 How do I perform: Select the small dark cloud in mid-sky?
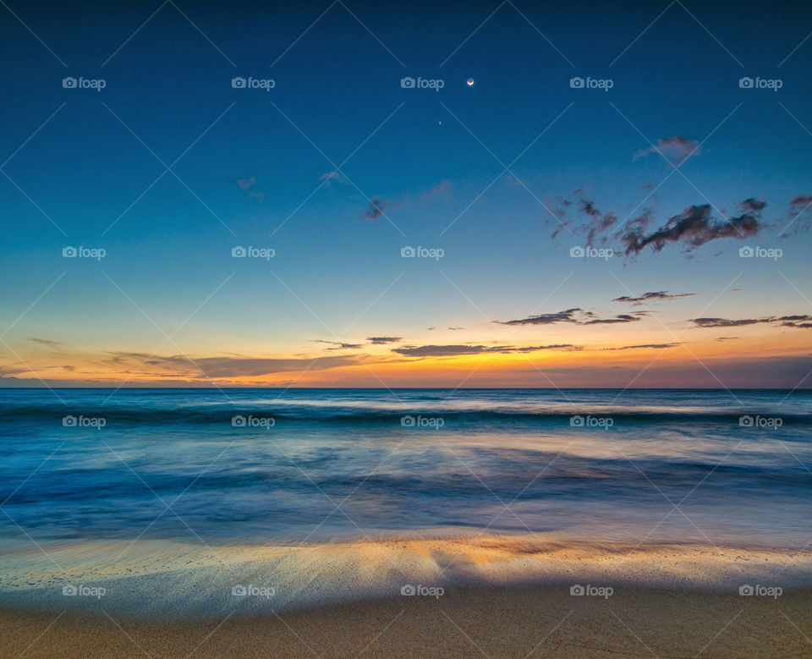(374, 207)
